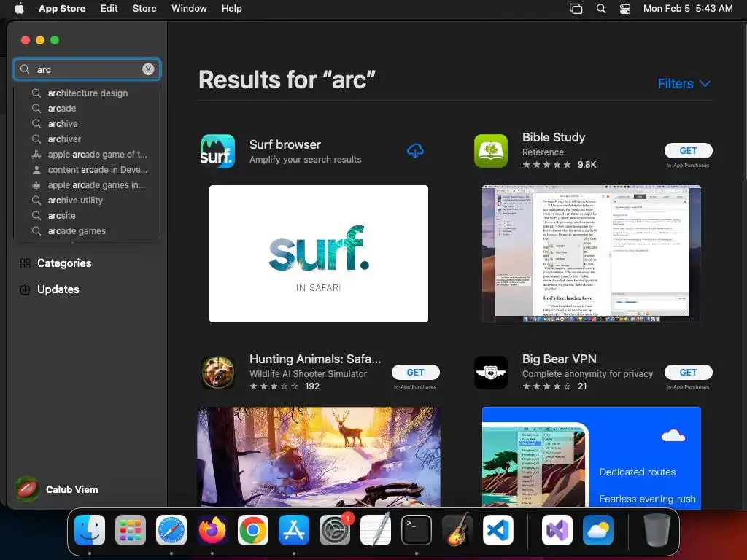747x560 pixels.
Task: Open Big Bear VPN title link
Action: point(560,359)
